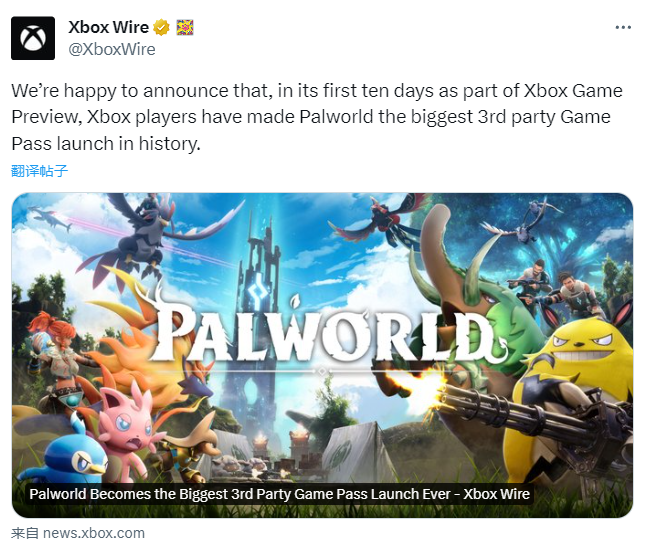Image resolution: width=649 pixels, height=547 pixels.
Task: Open the @XboxWire handle profile
Action: tap(112, 49)
